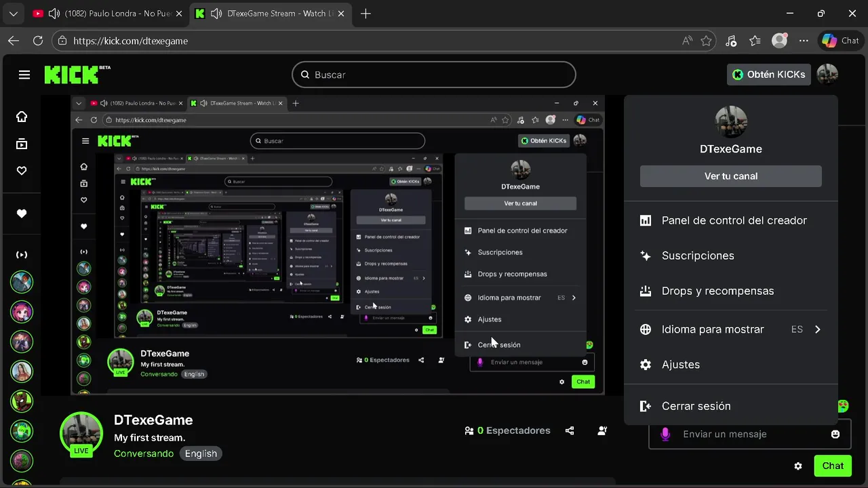Viewport: 868px width, 488px height.
Task: Refresh the page
Action: pyautogui.click(x=38, y=41)
